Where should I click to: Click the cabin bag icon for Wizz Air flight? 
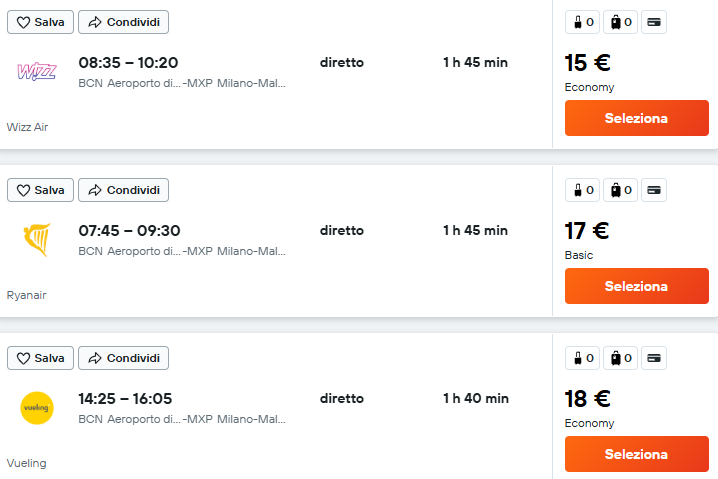pyautogui.click(x=582, y=22)
